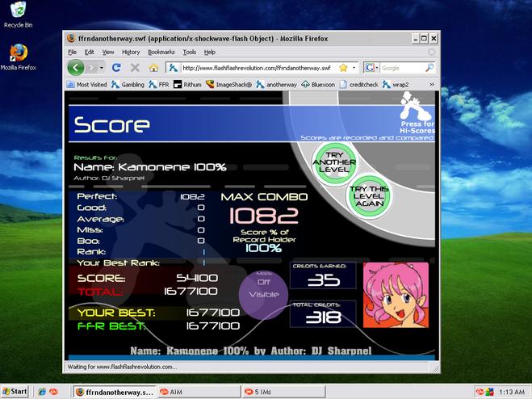Screen dimensions: 532x399
Task: Click the Try Another Level button
Action: pos(334,163)
